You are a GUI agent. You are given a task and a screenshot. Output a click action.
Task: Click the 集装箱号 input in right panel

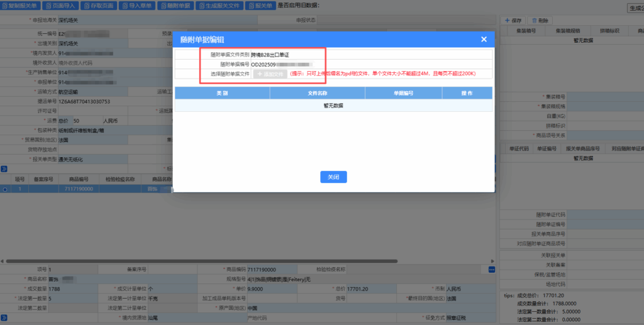605,97
